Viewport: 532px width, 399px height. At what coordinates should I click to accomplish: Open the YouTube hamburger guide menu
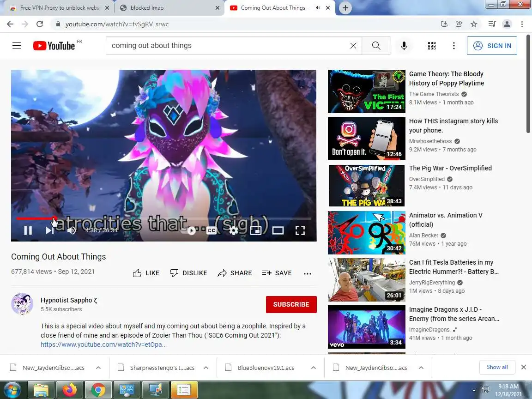(x=17, y=45)
